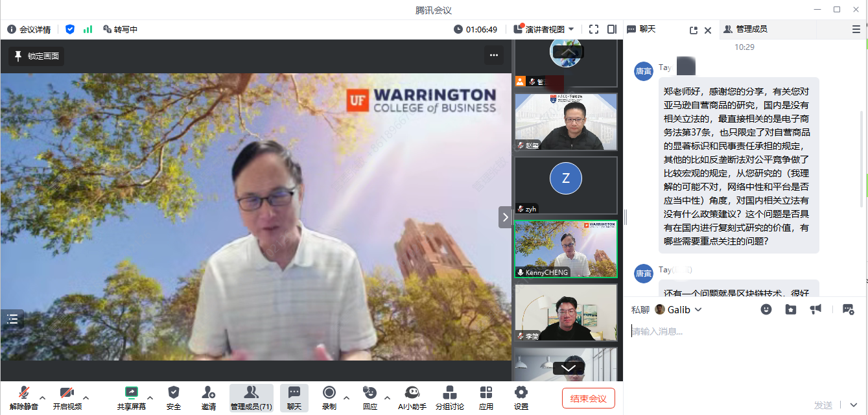Switch to the 管理成员 tab
Image resolution: width=868 pixels, height=415 pixels.
(x=745, y=29)
